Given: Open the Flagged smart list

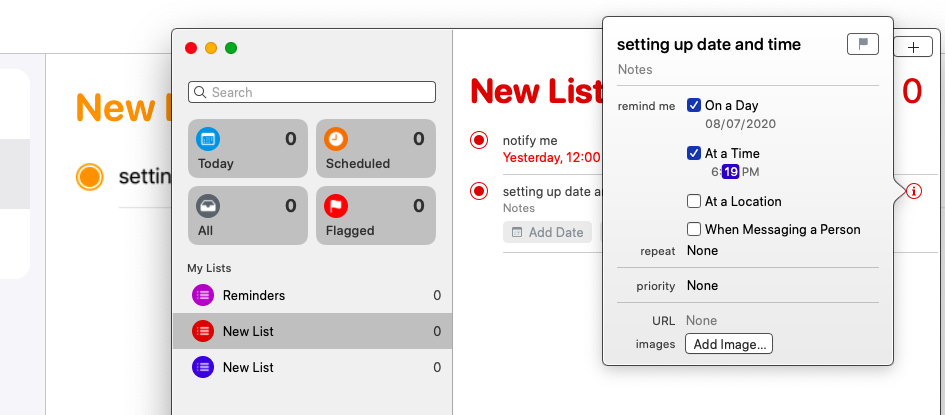Looking at the screenshot, I should click(x=375, y=215).
